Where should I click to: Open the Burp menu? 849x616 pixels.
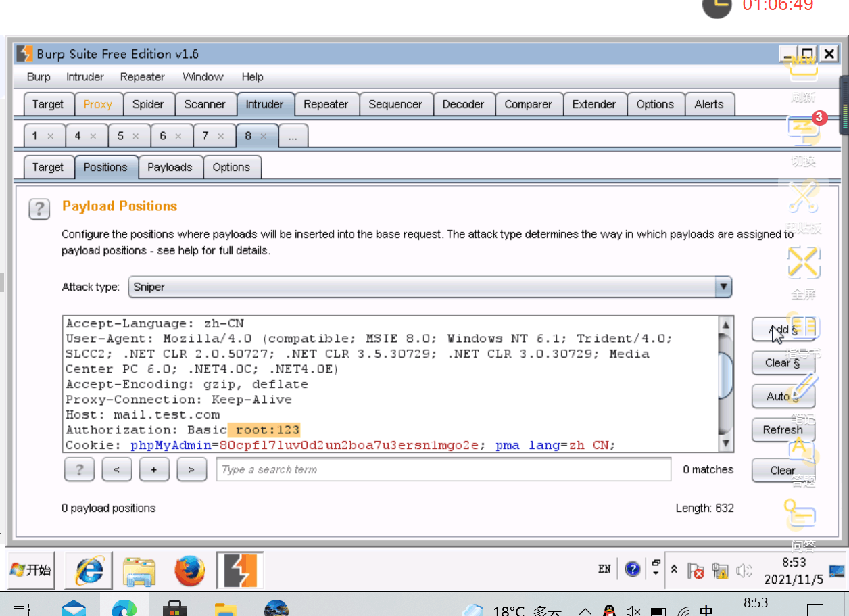(39, 77)
